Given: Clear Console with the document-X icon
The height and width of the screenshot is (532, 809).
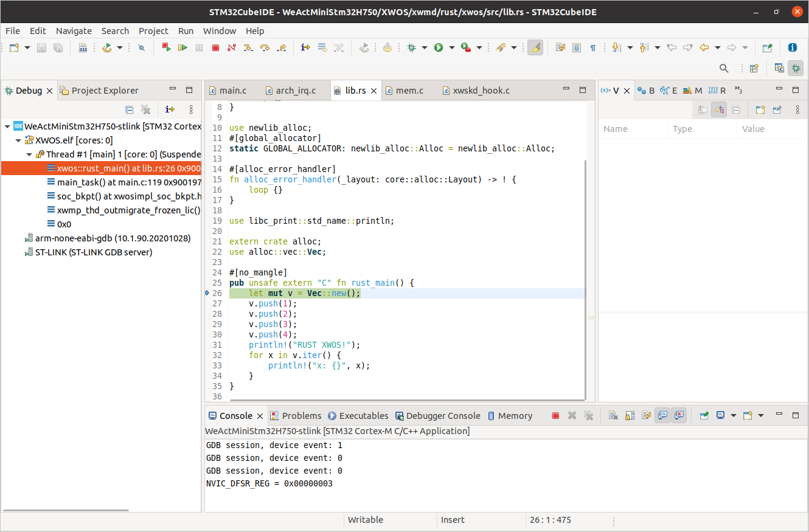Looking at the screenshot, I should click(613, 416).
